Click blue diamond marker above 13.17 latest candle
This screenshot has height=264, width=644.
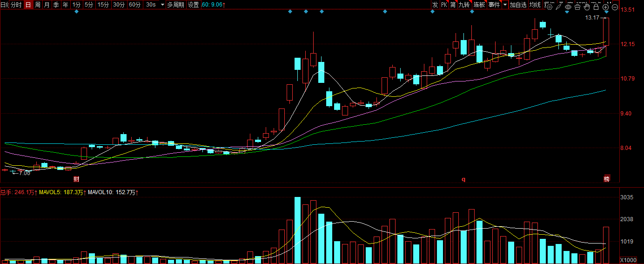tap(607, 12)
